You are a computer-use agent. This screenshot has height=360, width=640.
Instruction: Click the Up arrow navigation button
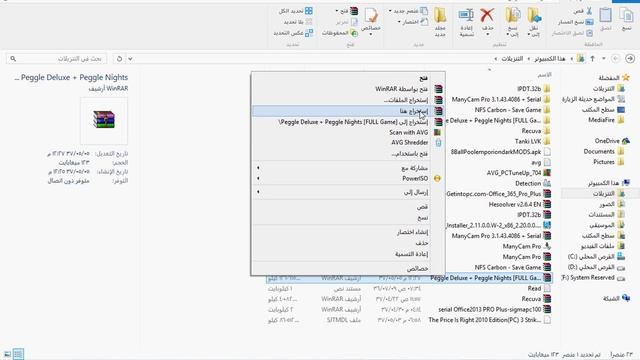[x=593, y=59]
